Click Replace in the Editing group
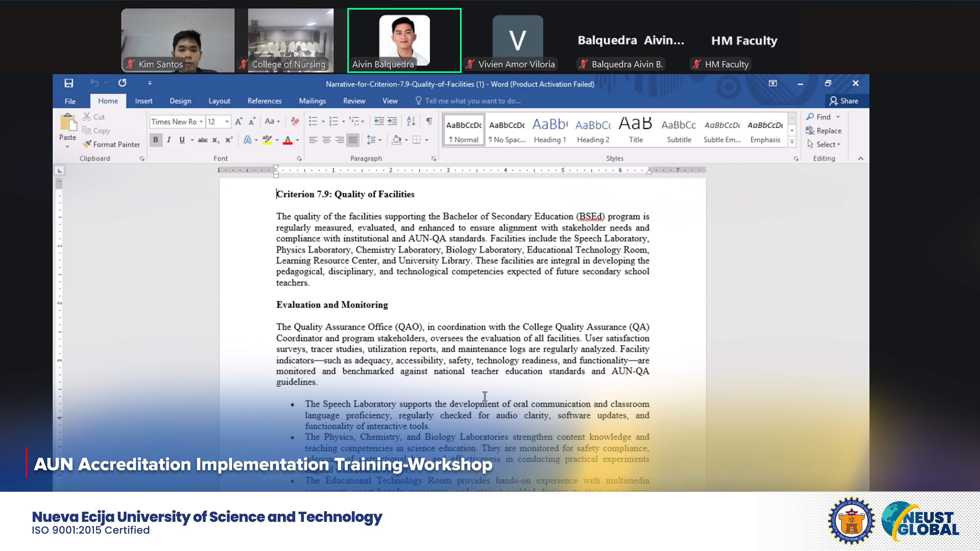Viewport: 980px width, 551px height. [824, 131]
